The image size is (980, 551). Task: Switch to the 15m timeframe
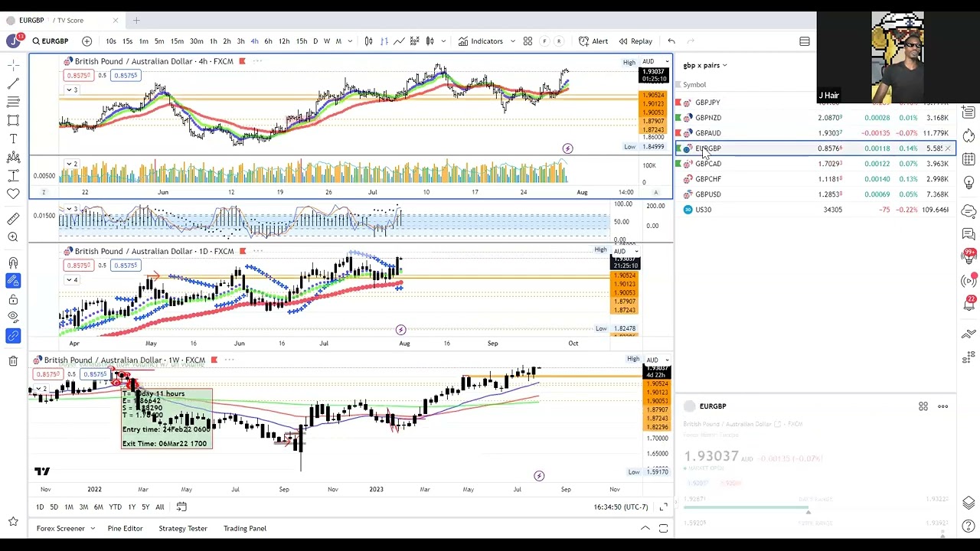177,41
